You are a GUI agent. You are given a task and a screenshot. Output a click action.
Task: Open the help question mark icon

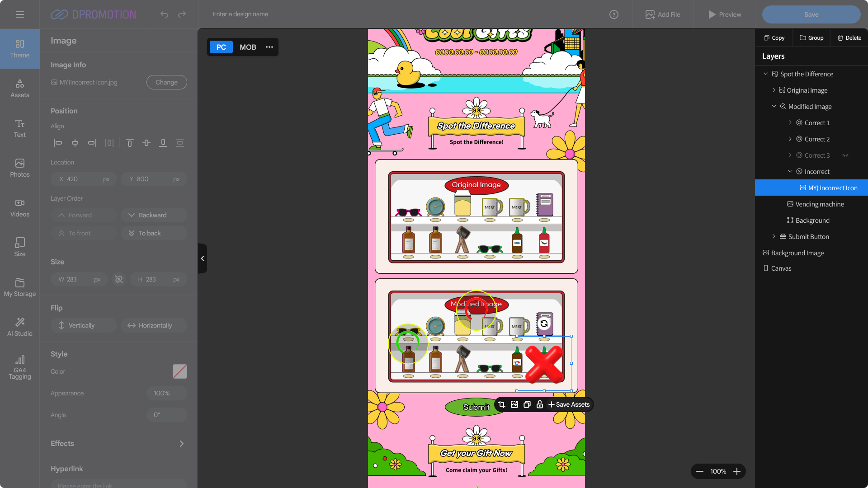click(613, 14)
